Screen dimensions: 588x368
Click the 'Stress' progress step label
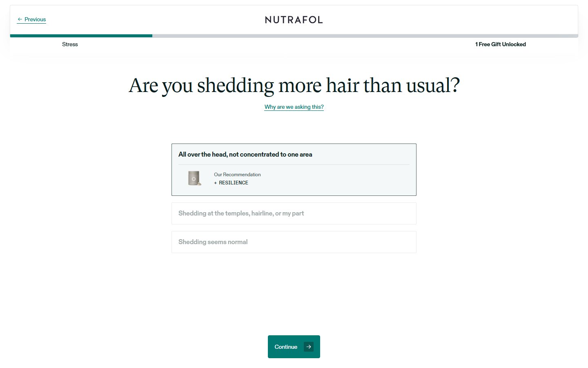tap(70, 44)
